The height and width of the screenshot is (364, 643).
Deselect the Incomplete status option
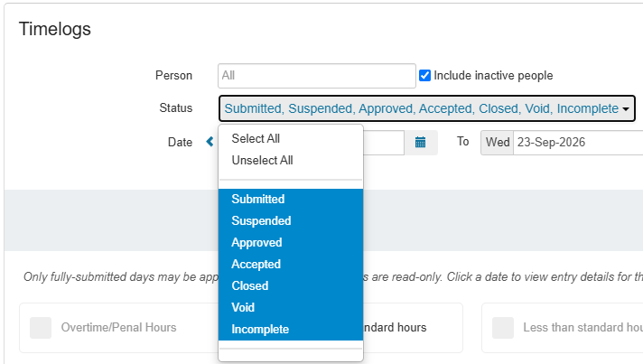[x=291, y=330]
